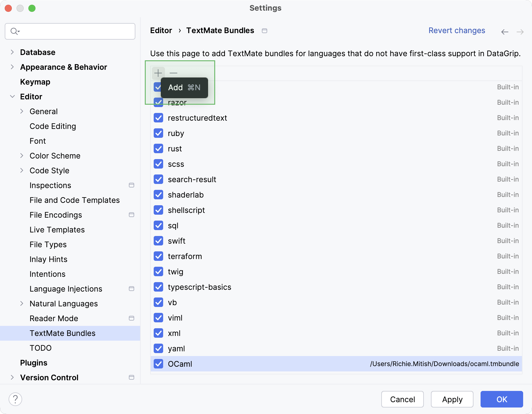Expand the Database section
Image resolution: width=532 pixels, height=414 pixels.
click(12, 52)
